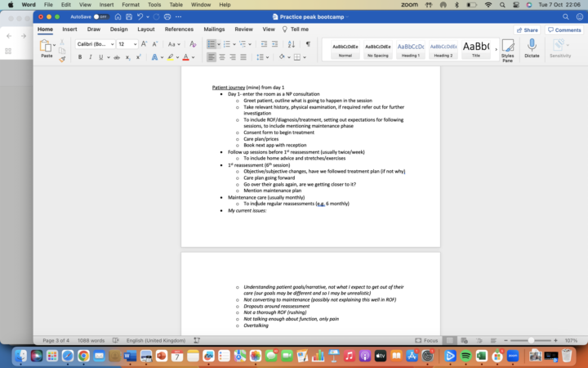Center-align the text
Screen dimensions: 588x368
pyautogui.click(x=222, y=57)
